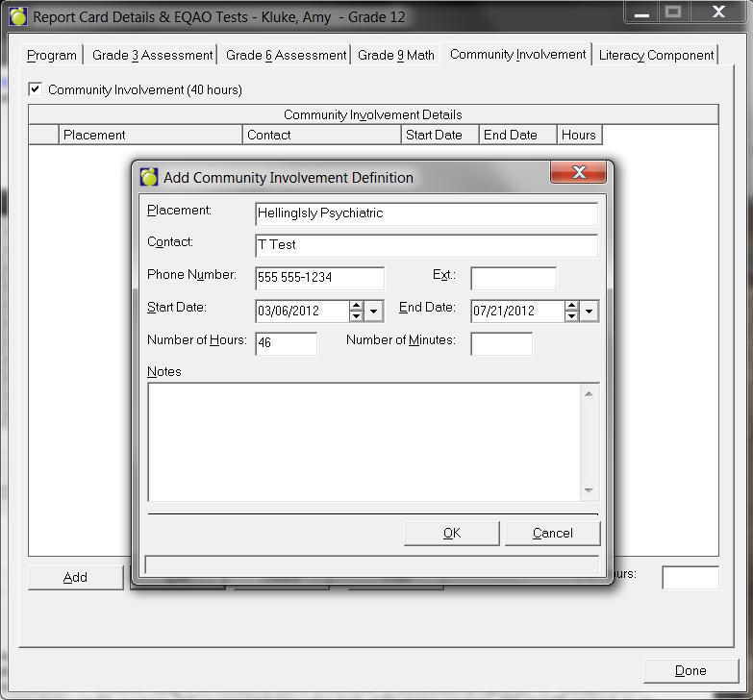Screen dimensions: 753x700
Task: Cancel the community involvement definition
Action: pos(552,533)
